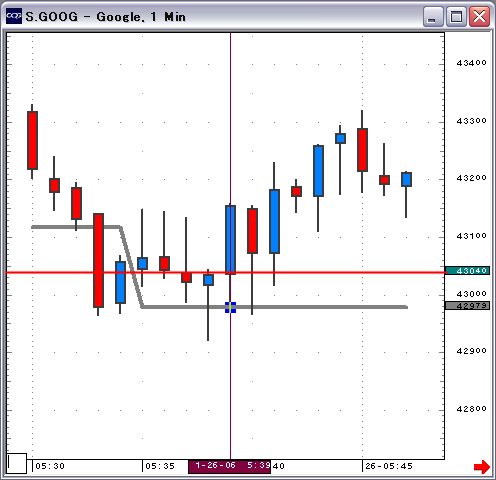Screen dimensions: 496x480
Task: Click the S.GOOG - Google, 1 Min title
Action: coord(105,17)
